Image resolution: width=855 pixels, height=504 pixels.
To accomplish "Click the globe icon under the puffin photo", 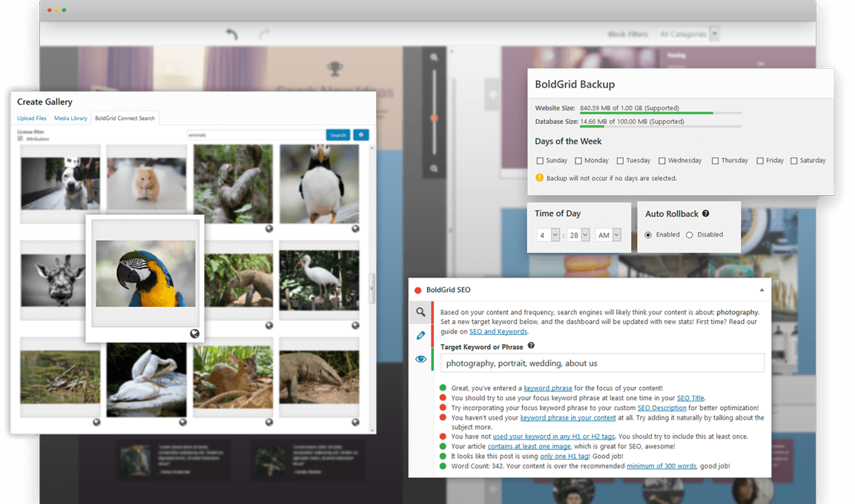I will point(355,229).
